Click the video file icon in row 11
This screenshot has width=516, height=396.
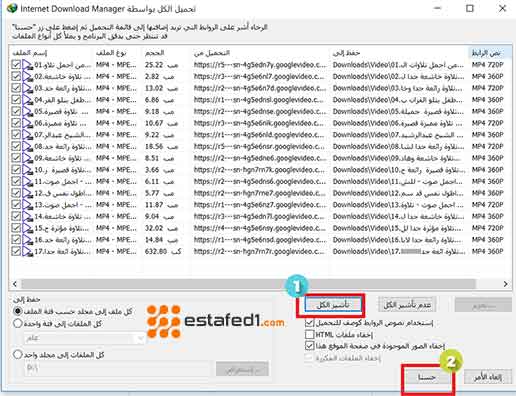28,182
